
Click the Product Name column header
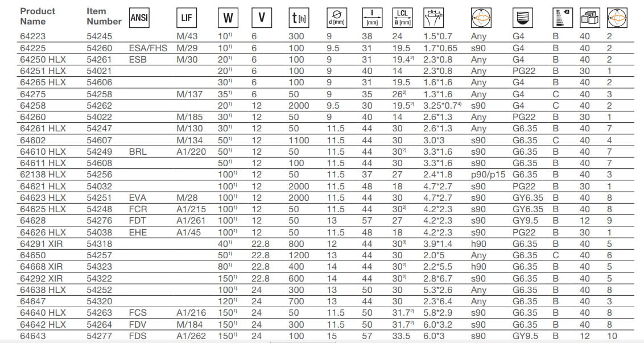(38, 16)
